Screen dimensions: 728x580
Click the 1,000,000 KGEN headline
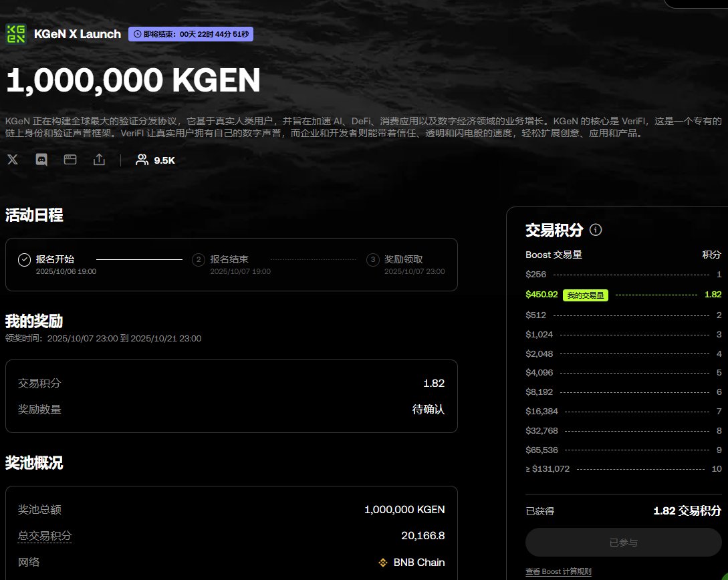[133, 80]
